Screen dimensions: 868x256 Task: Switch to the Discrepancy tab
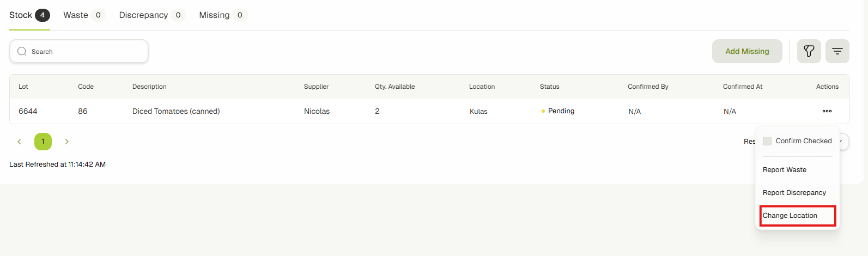point(144,15)
